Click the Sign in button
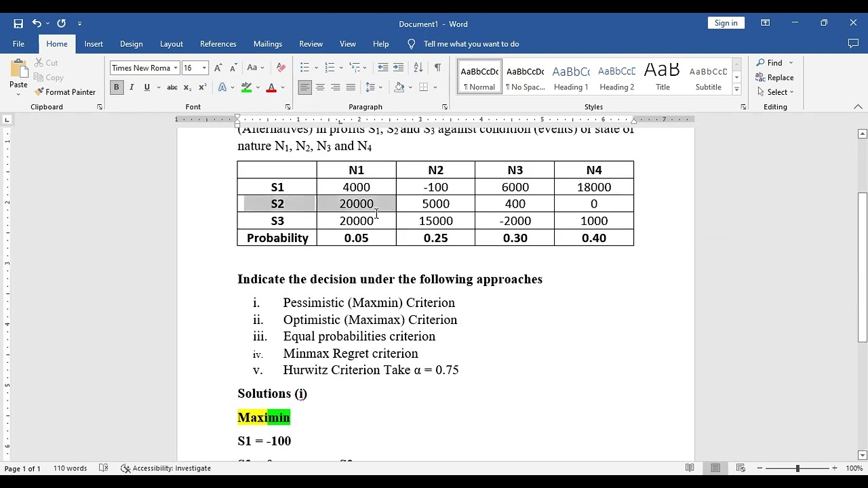The width and height of the screenshot is (868, 488). (x=726, y=23)
